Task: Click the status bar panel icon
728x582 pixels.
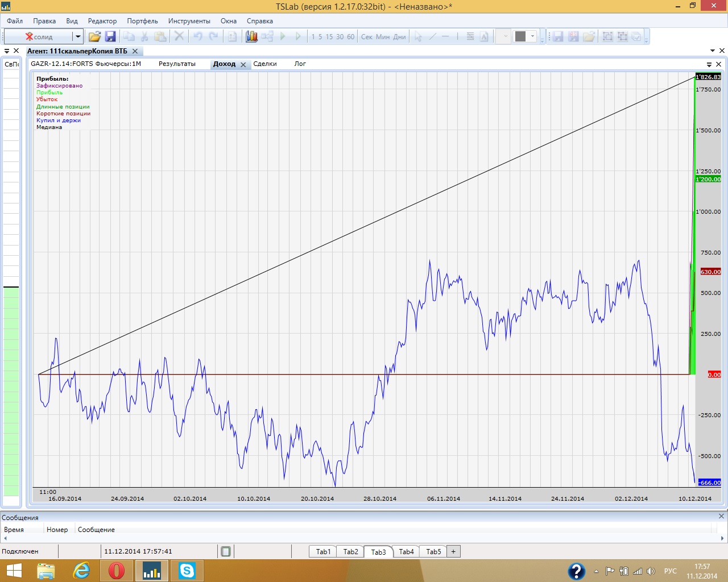Action: 226,551
